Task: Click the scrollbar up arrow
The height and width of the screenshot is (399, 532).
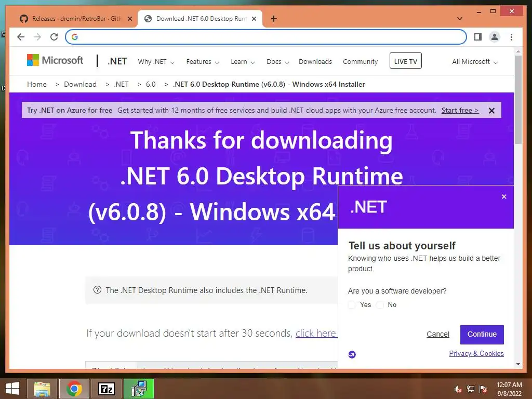Action: tap(518, 51)
